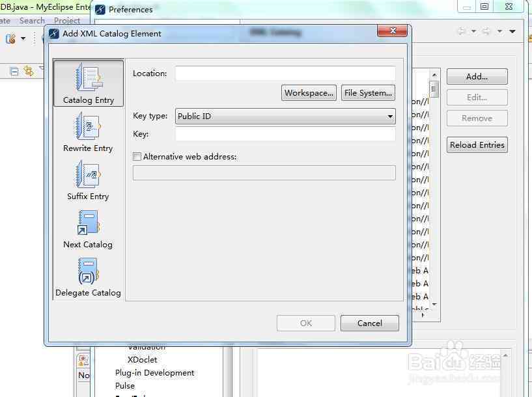Click inside the Key input field

(285, 134)
